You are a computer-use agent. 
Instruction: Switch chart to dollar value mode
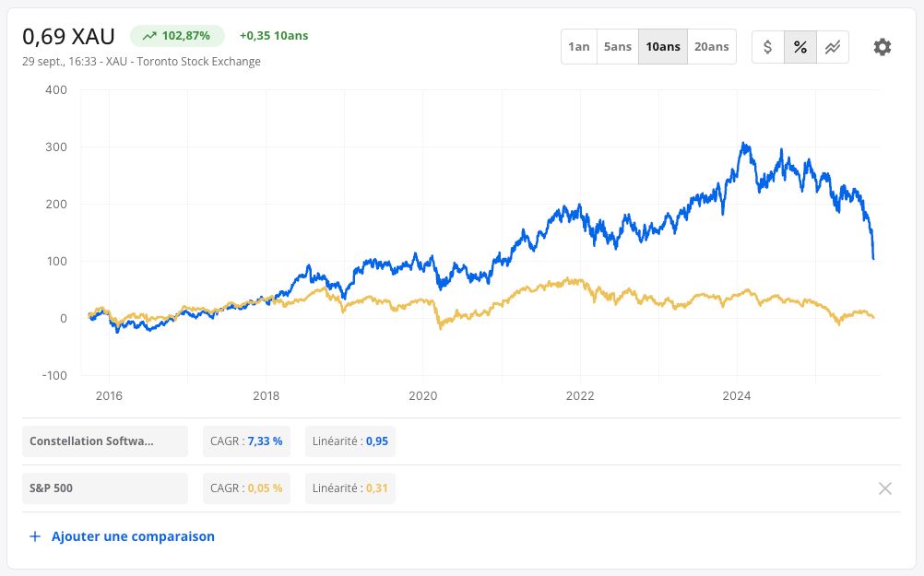[x=768, y=47]
